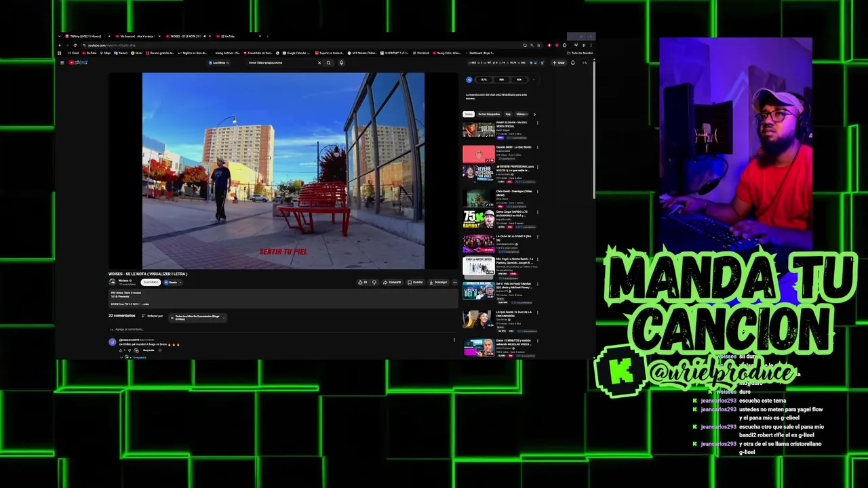Open the YouTube notifications bell

tap(572, 63)
